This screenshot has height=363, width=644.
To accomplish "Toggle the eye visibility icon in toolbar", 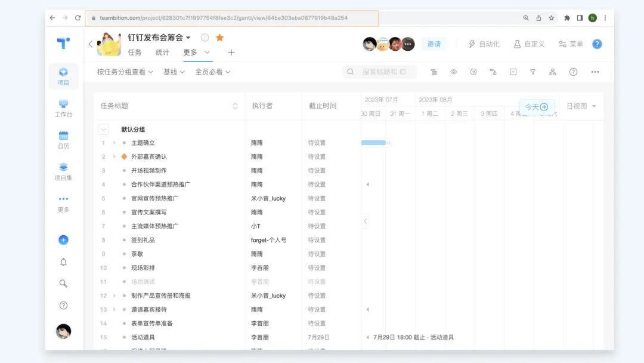I will [x=453, y=72].
